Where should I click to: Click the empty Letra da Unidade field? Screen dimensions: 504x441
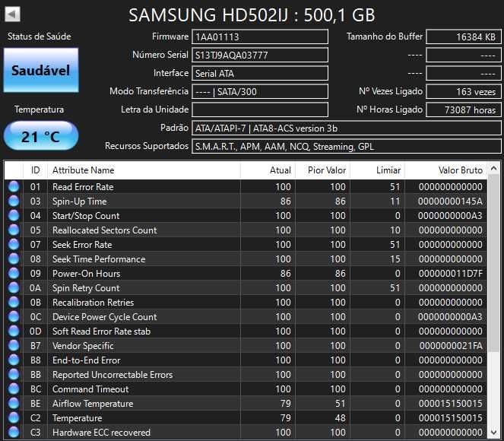tap(260, 109)
